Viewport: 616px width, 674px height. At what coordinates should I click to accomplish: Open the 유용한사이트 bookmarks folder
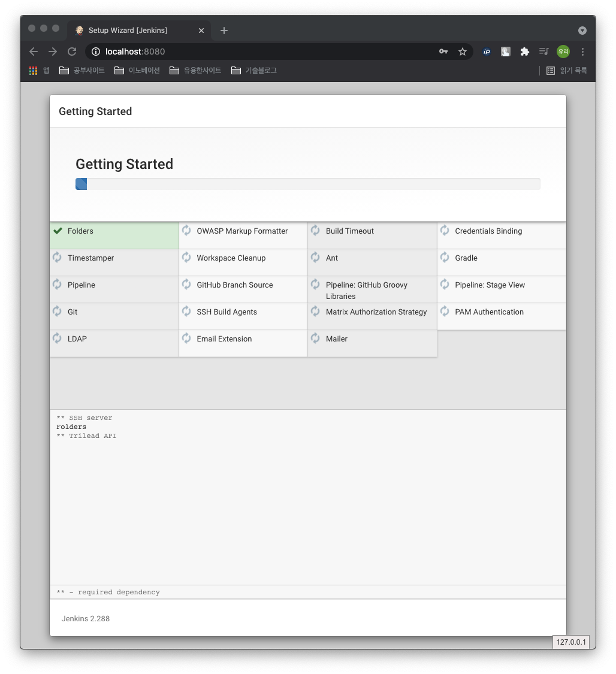tap(195, 71)
